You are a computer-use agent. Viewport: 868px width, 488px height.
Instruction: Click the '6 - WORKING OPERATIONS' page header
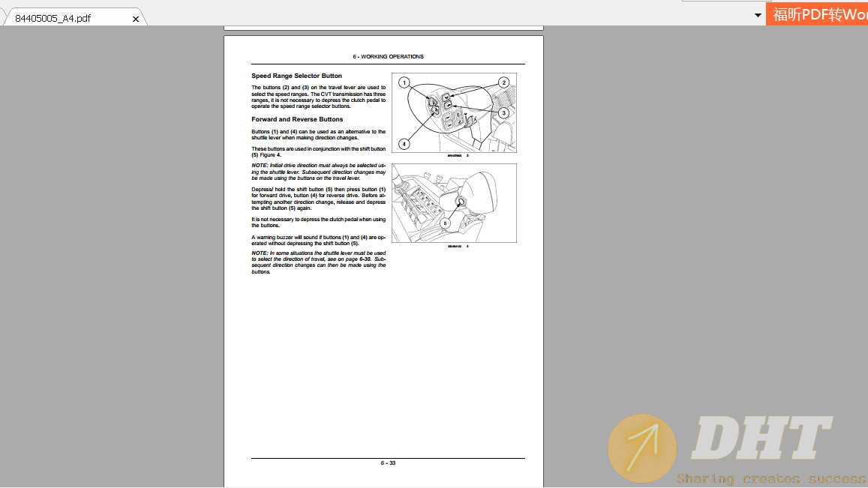[388, 56]
